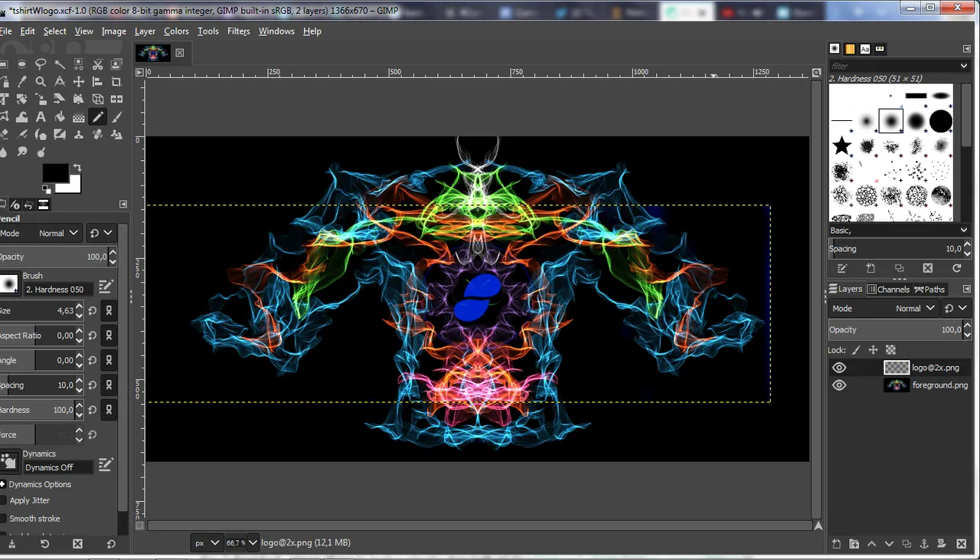
Task: Select the Free Select lasso tool
Action: coord(41,64)
